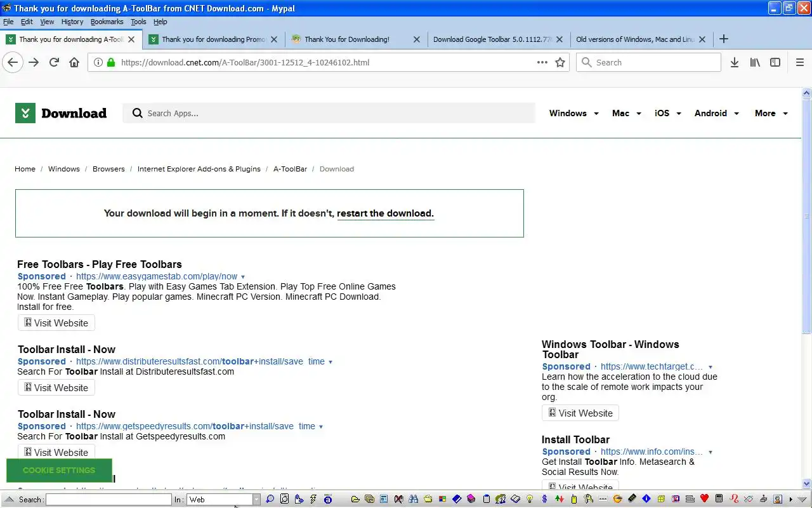The width and height of the screenshot is (812, 508).
Task: Click the open folder icon in bottom toolbar
Action: 355,499
